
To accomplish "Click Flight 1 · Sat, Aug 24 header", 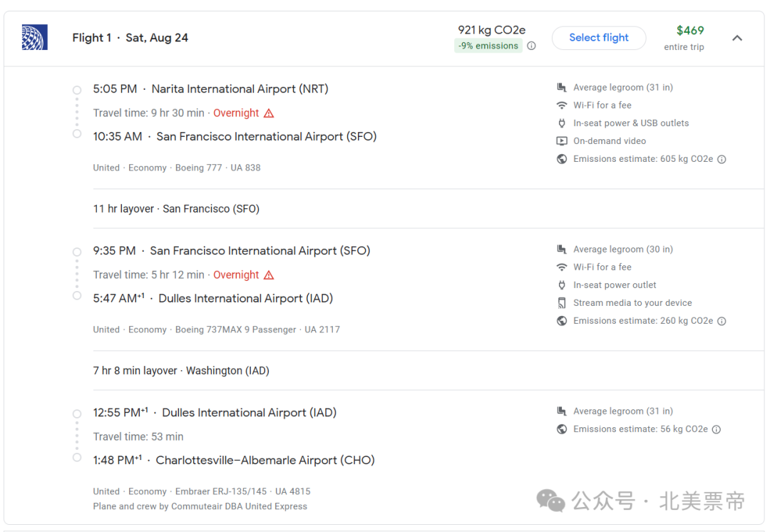I will [130, 38].
